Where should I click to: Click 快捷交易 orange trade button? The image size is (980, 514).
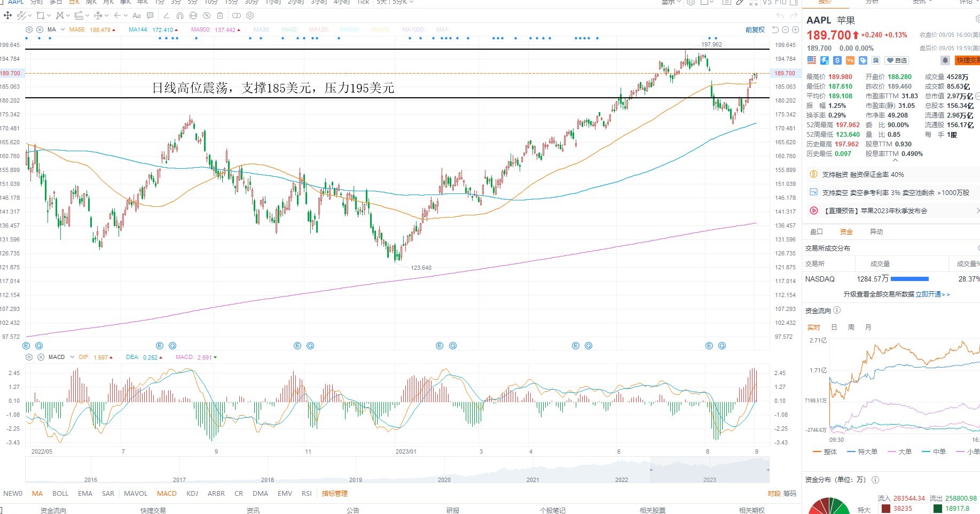point(967,60)
